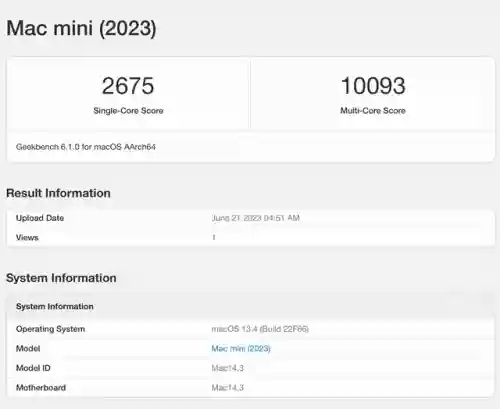This screenshot has height=409, width=500.
Task: Select the 2675 single-core score value
Action: (x=128, y=86)
